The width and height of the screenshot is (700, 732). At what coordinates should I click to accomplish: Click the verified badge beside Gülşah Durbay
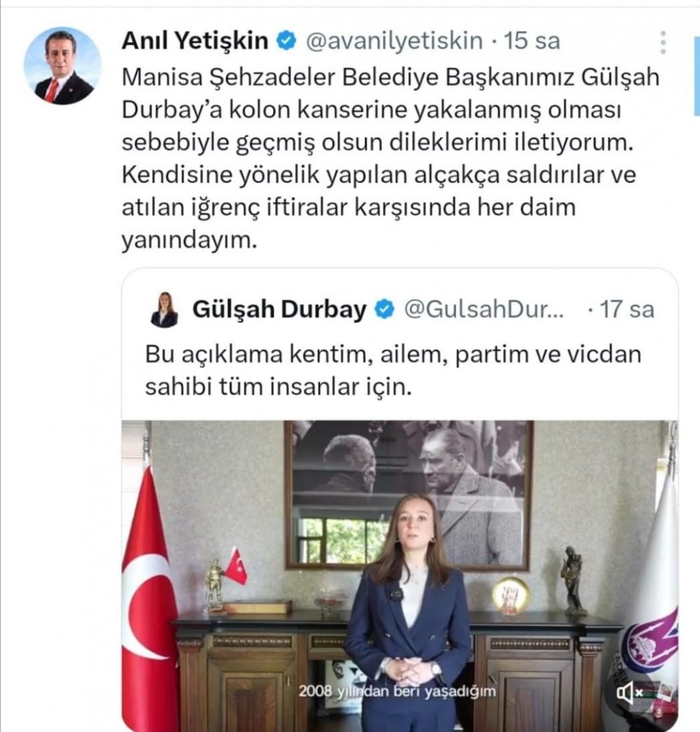point(385,309)
